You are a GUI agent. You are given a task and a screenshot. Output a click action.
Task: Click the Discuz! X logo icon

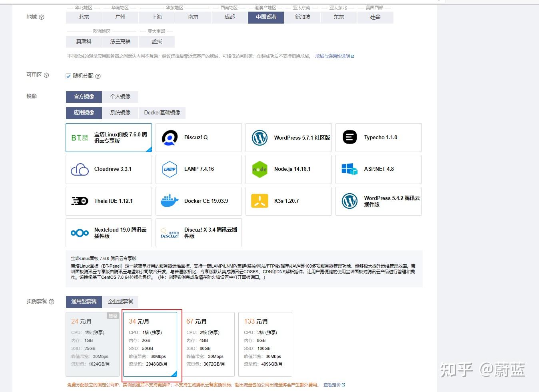[170, 233]
